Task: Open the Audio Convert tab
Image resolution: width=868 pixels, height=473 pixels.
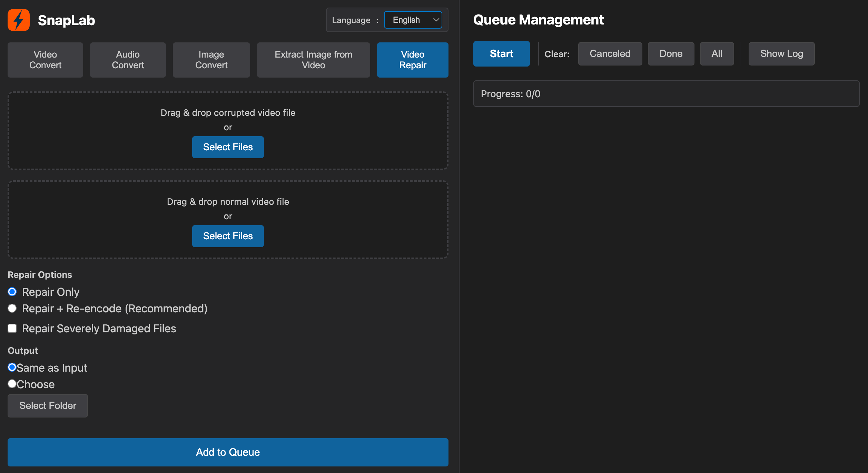Action: click(128, 60)
